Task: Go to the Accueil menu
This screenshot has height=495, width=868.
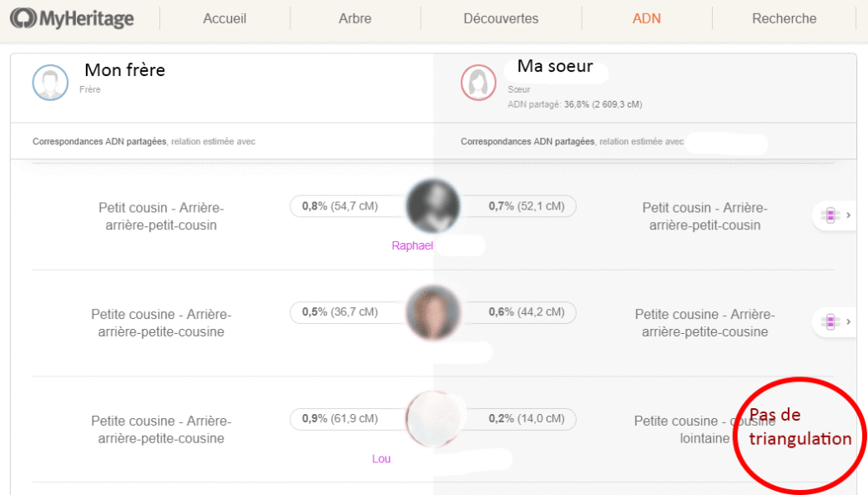Action: click(x=225, y=18)
